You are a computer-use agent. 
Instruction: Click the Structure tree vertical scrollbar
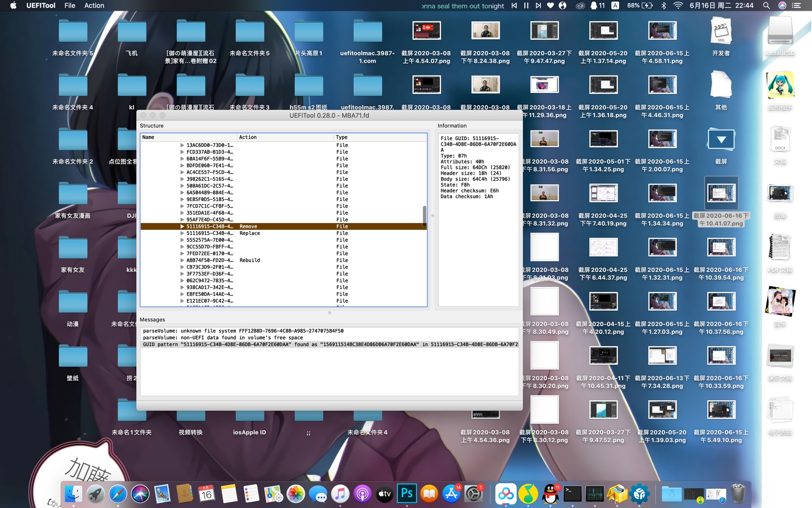[x=424, y=216]
